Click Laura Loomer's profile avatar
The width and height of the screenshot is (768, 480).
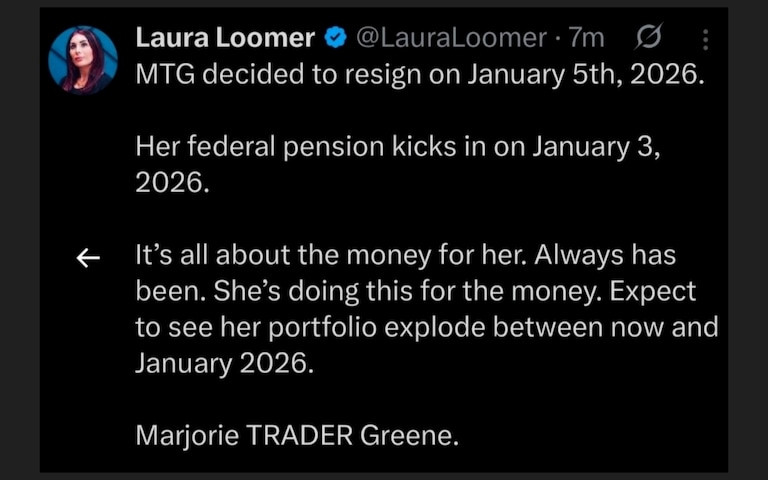coord(83,60)
